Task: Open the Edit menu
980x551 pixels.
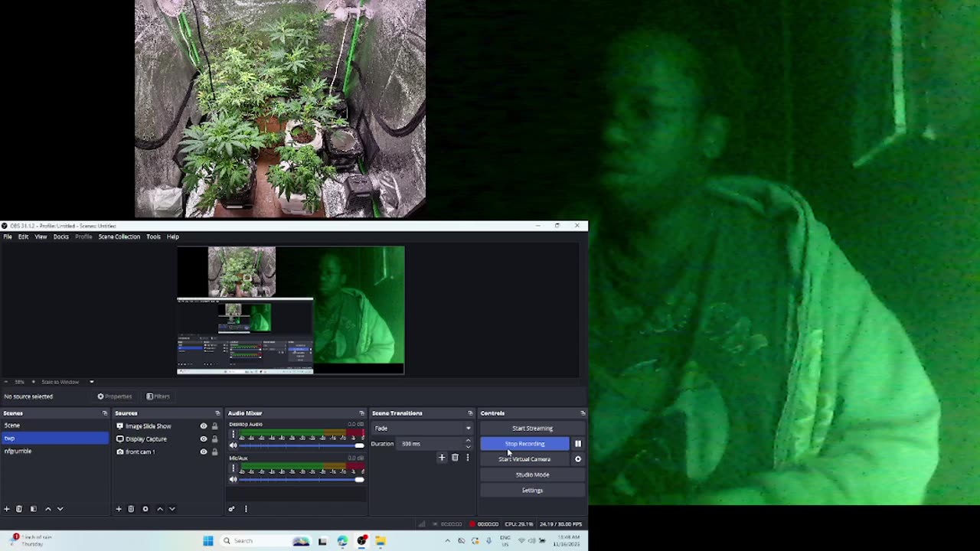Action: click(x=24, y=236)
